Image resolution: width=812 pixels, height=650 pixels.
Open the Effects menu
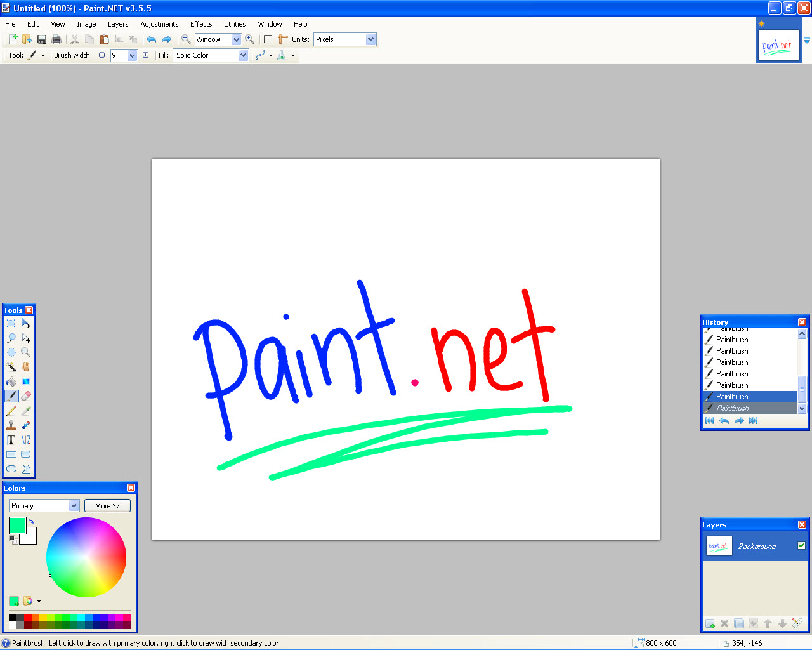coord(201,24)
